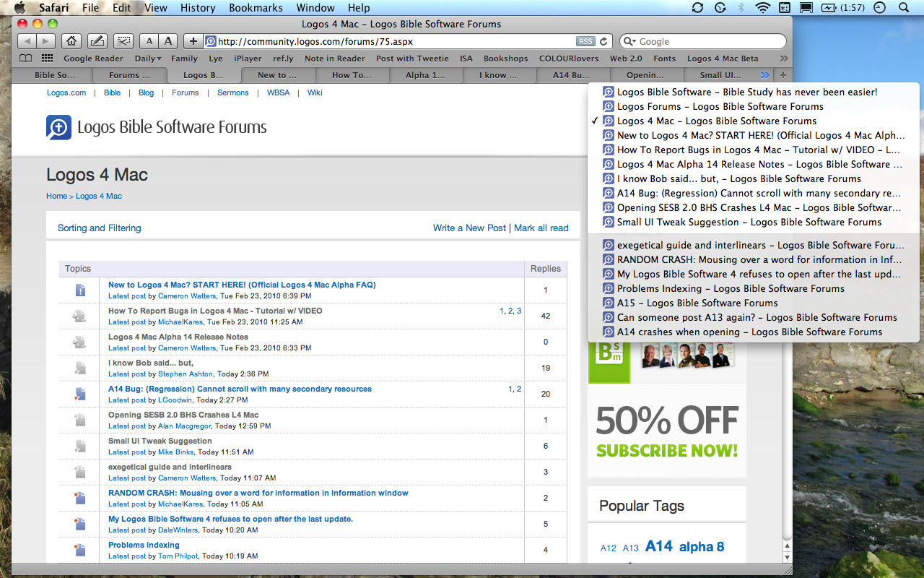Click 'Logos 4 Mac Beta' bookmark
Screen dimensions: 924x578
[x=723, y=59]
